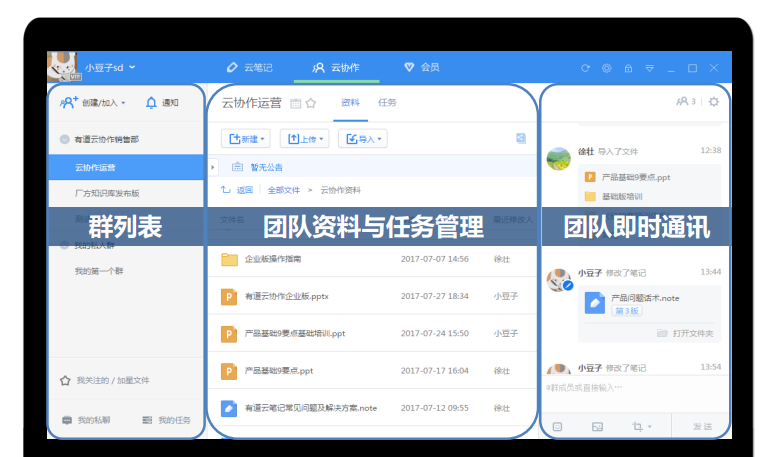
Task: Click 徐壮's avatar in the chat
Action: point(559,159)
